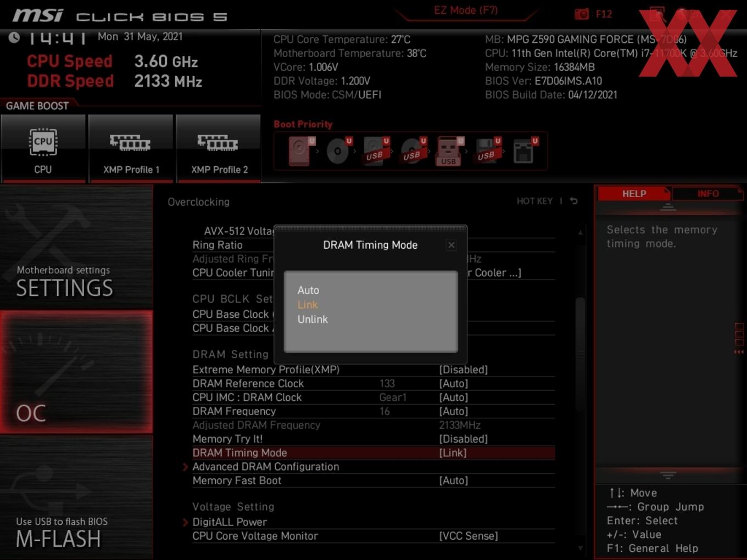Screen dimensions: 747x560
Task: Click the Extreme Memory Profile(XMP) label
Action: [x=266, y=370]
